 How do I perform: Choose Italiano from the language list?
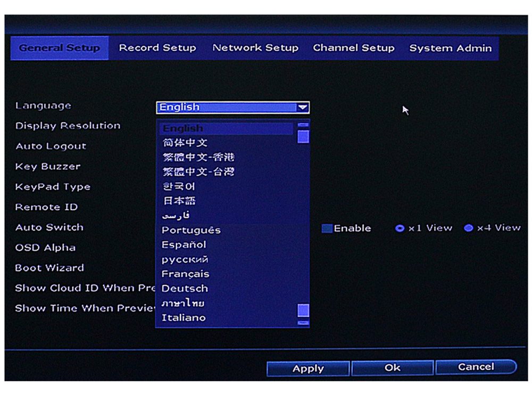(x=184, y=317)
